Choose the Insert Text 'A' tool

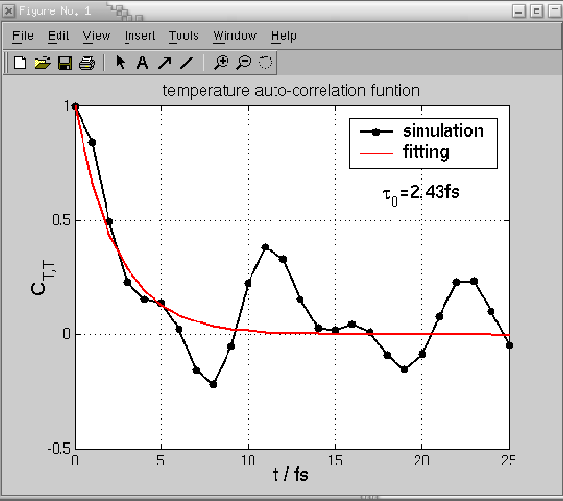[x=143, y=63]
